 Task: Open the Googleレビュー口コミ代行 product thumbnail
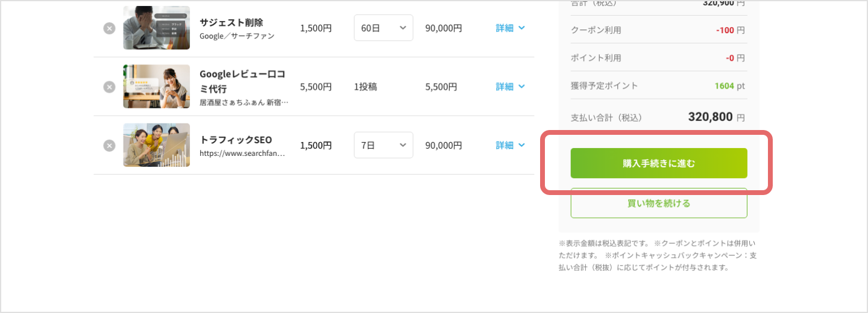click(157, 86)
